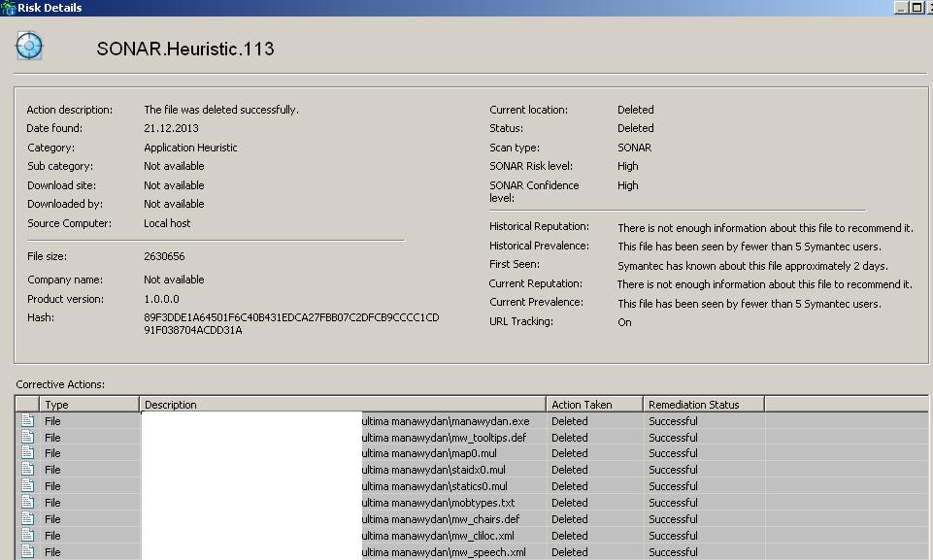The image size is (933, 560).
Task: Select the statics0.mul file path
Action: (434, 486)
